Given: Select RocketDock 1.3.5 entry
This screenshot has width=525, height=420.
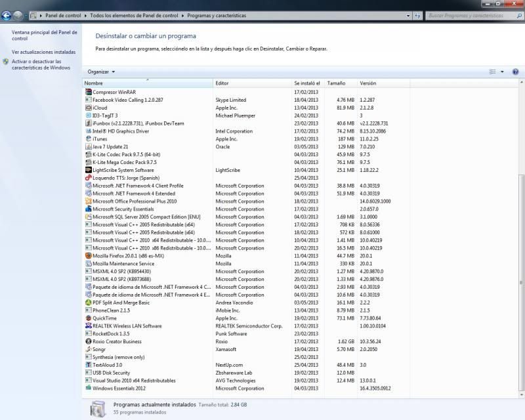Looking at the screenshot, I should tap(246, 333).
